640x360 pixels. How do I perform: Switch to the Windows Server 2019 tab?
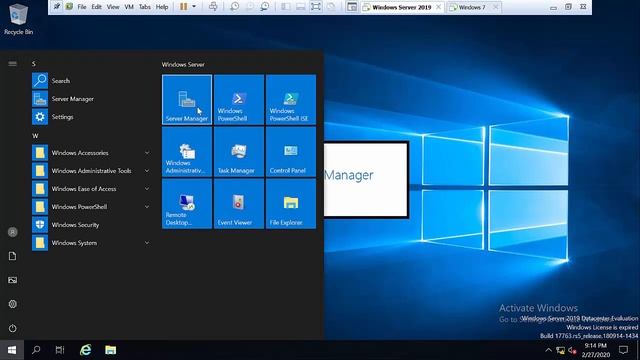pyautogui.click(x=402, y=7)
